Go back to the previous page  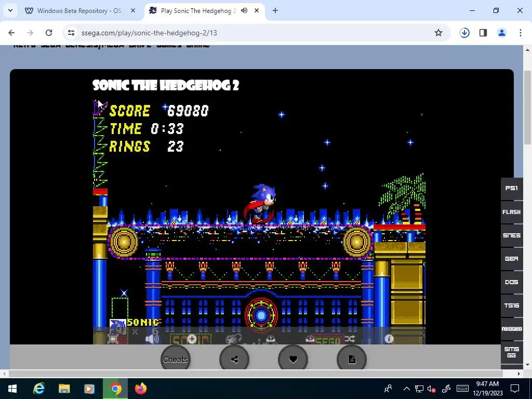point(11,33)
